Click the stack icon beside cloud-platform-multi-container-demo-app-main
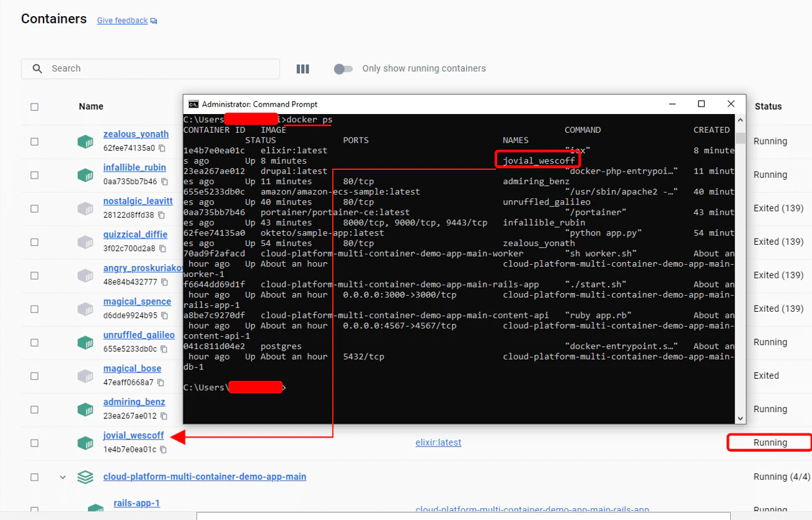 [85, 477]
